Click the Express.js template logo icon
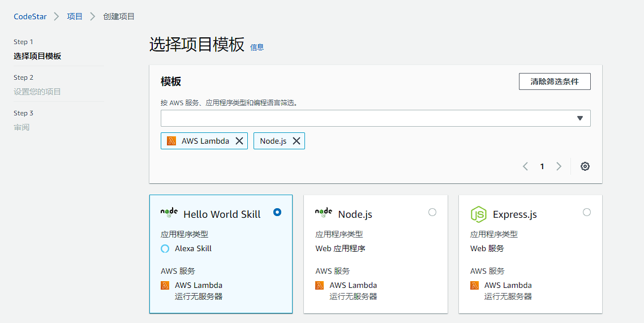 point(478,214)
